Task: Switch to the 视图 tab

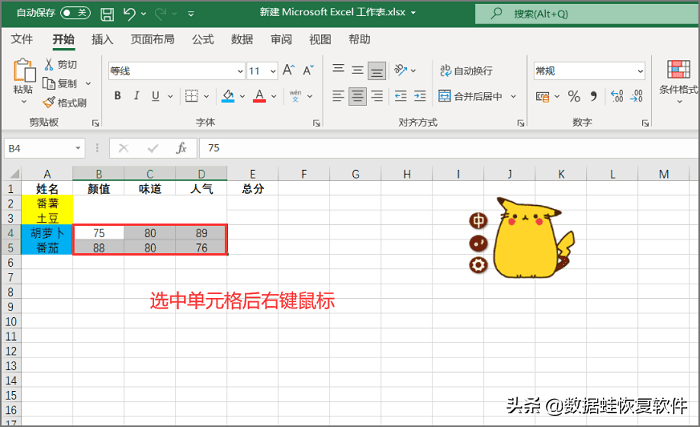Action: [320, 39]
